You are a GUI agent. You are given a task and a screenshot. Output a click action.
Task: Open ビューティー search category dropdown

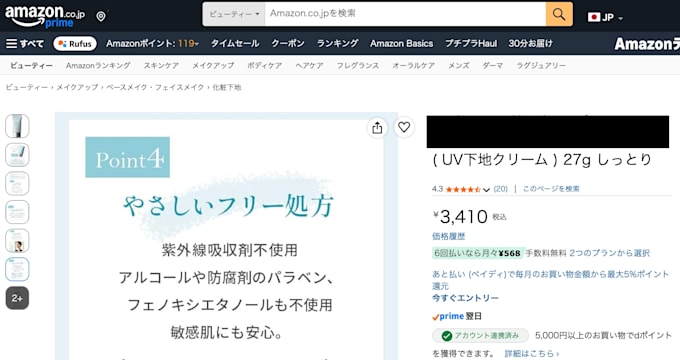(x=234, y=14)
